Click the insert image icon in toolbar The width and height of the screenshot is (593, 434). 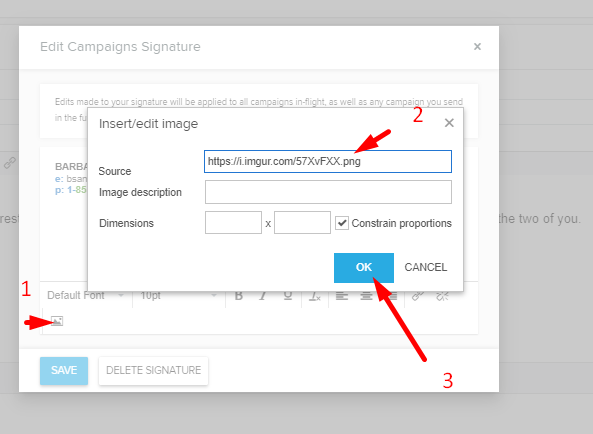pyautogui.click(x=57, y=321)
